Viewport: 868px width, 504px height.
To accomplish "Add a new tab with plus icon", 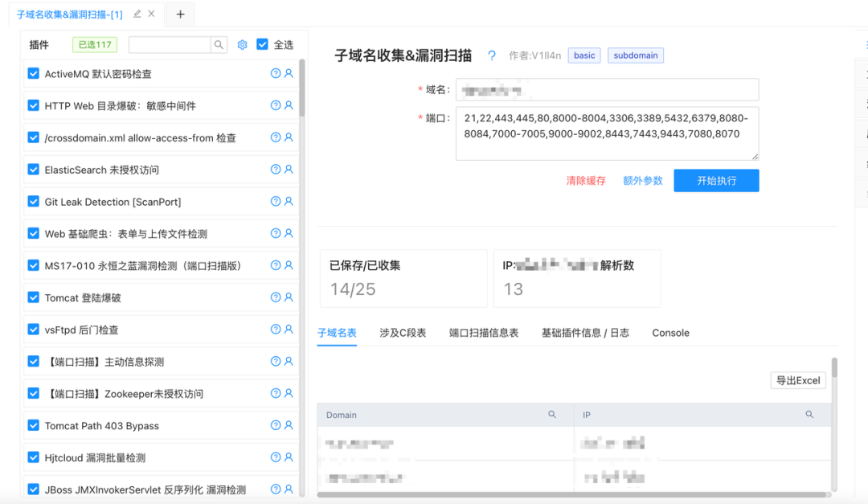I will pyautogui.click(x=181, y=14).
